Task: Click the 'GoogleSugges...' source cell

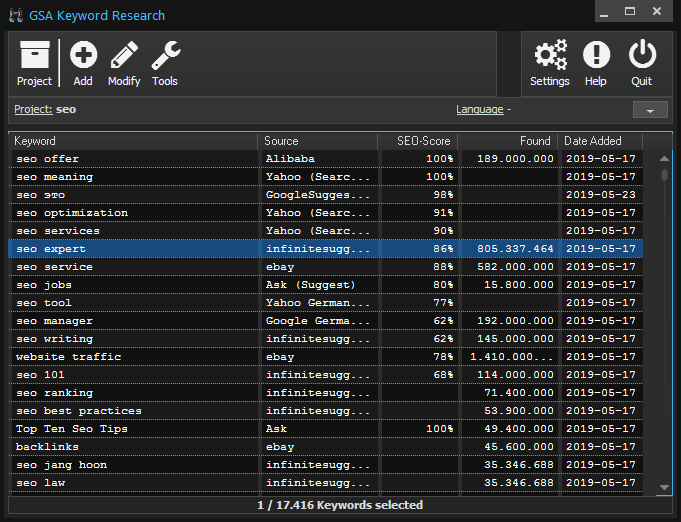Action: (318, 195)
